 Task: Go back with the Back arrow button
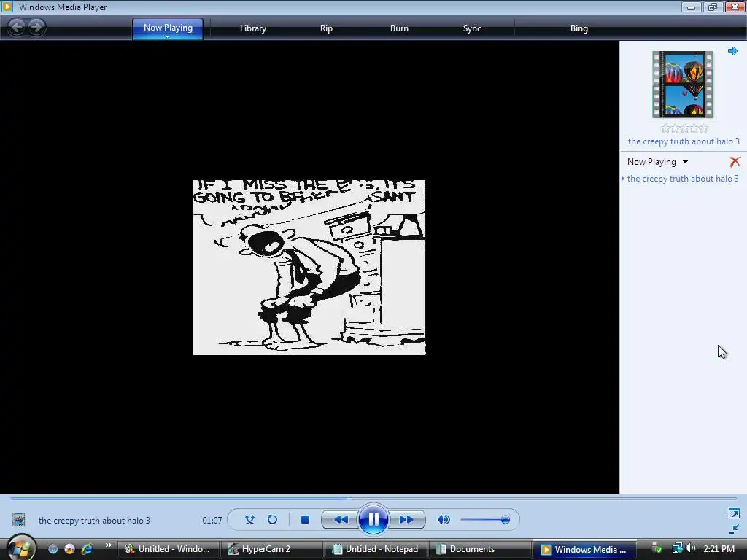[x=17, y=27]
